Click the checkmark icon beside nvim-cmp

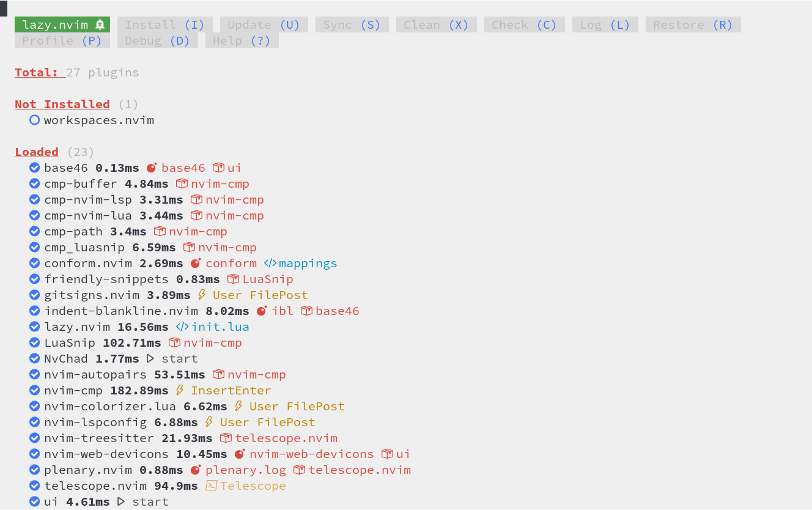35,390
